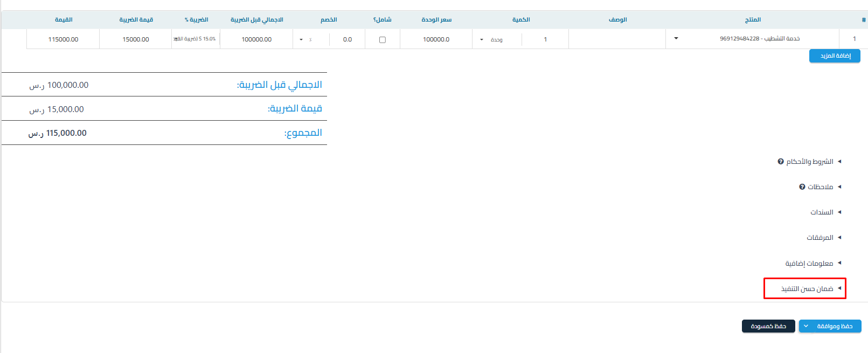
Task: Click the quantity field showing 1
Action: 545,39
